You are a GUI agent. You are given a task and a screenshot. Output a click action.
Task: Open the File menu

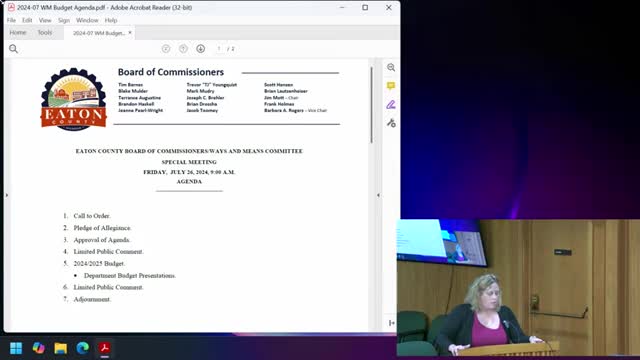point(11,20)
